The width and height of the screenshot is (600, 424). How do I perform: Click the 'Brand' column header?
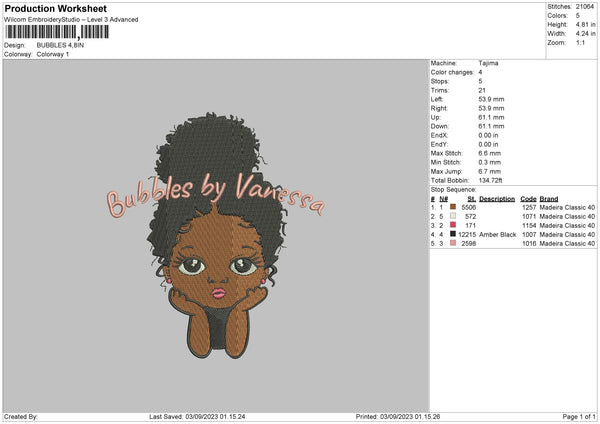point(549,199)
